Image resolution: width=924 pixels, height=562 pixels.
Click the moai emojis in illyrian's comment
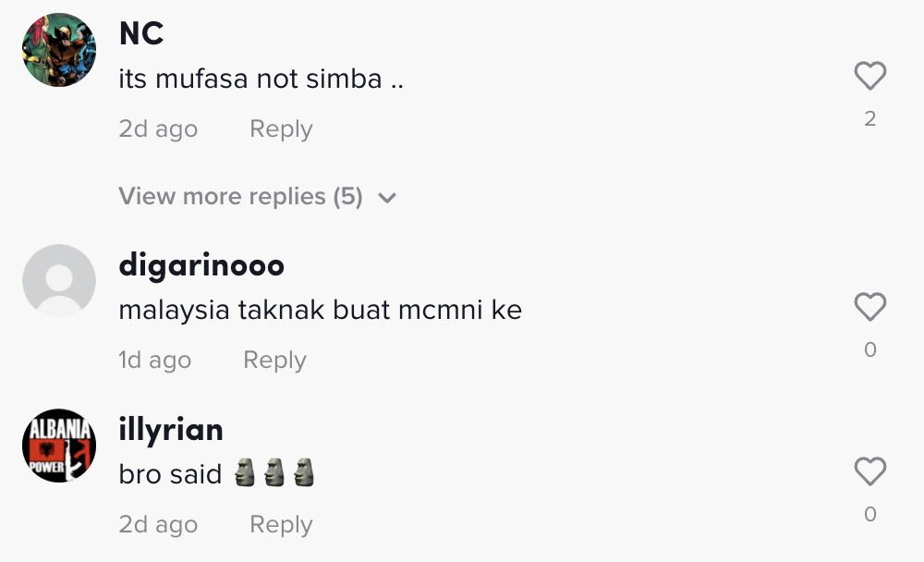274,474
